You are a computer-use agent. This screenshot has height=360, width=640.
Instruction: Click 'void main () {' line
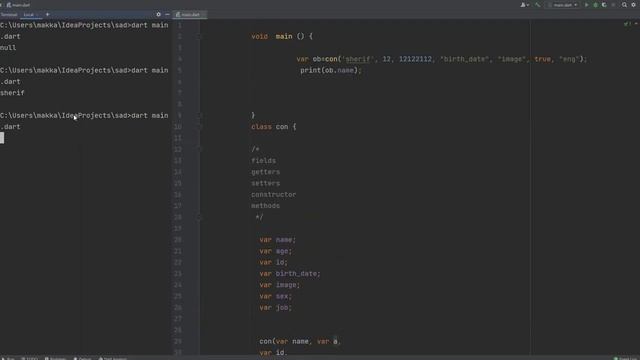tap(282, 36)
